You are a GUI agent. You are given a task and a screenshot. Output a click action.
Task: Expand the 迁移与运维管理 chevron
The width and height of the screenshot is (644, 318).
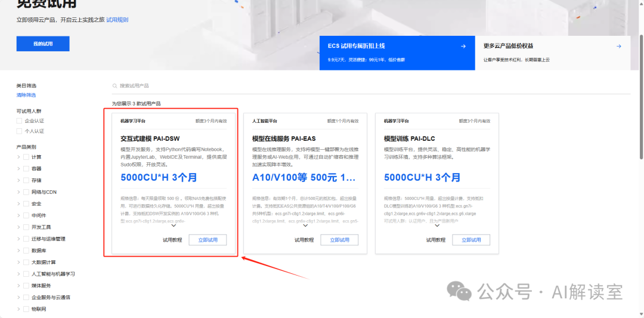pyautogui.click(x=18, y=239)
